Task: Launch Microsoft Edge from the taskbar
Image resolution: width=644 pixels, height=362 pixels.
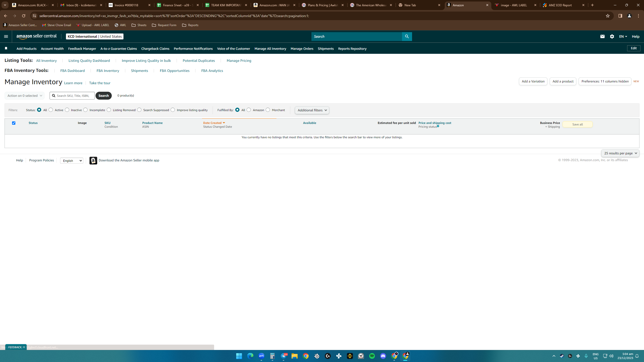Action: coord(250,356)
